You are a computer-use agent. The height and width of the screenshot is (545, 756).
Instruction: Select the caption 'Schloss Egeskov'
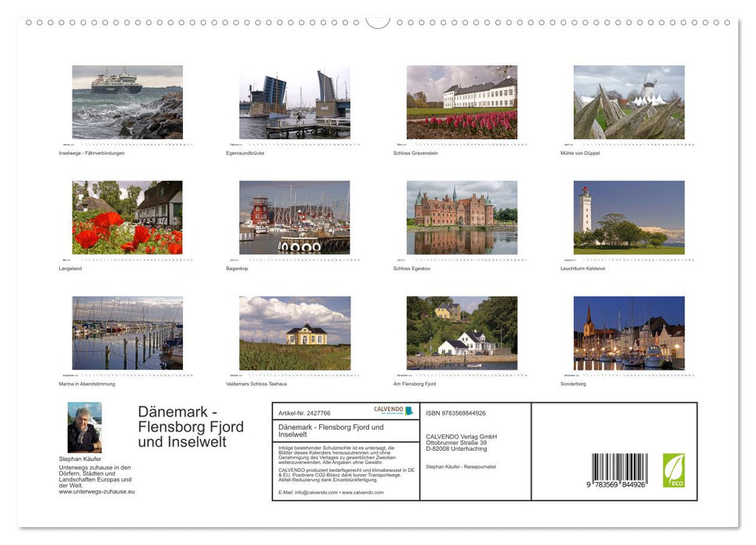(412, 268)
